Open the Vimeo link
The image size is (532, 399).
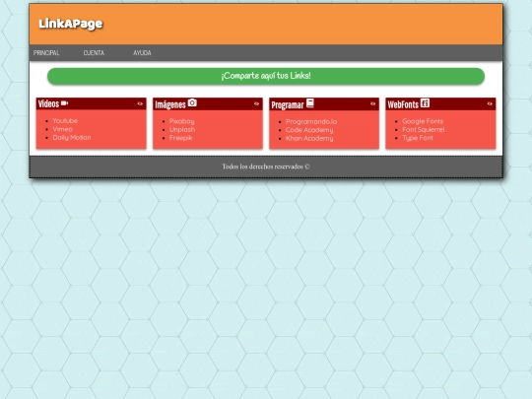(x=62, y=129)
